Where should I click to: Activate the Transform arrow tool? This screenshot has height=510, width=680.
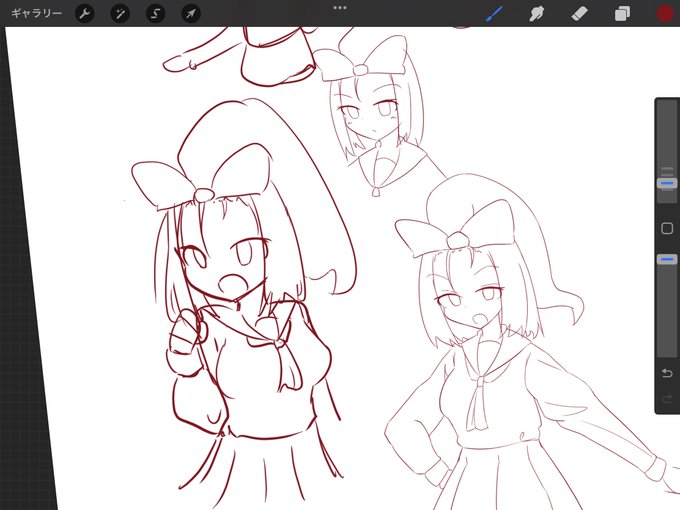(x=191, y=13)
